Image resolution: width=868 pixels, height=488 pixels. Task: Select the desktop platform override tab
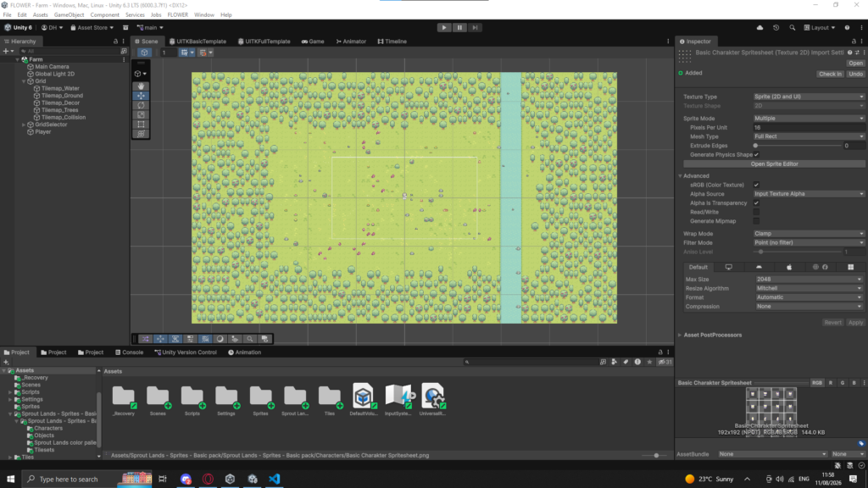point(728,267)
